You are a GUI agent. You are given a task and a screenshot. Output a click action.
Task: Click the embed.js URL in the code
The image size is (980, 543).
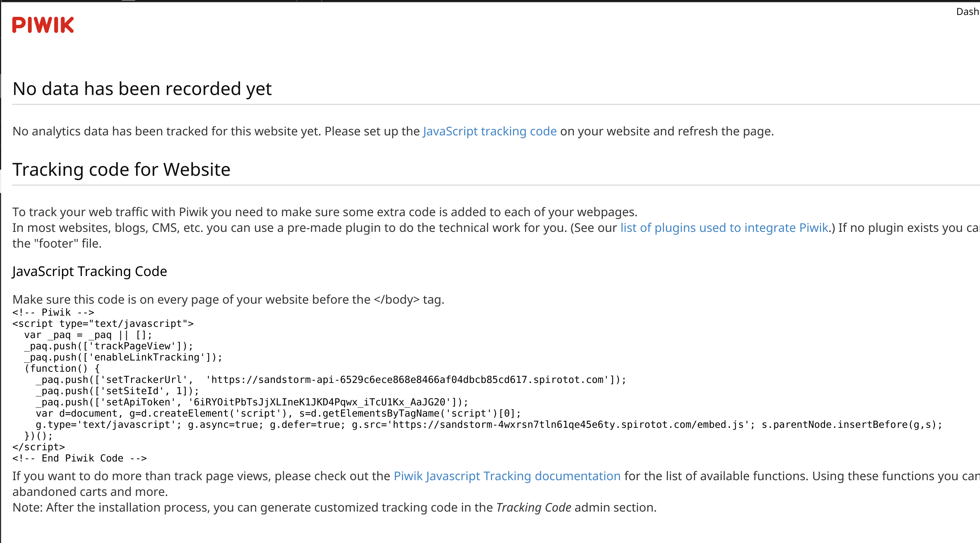[568, 425]
